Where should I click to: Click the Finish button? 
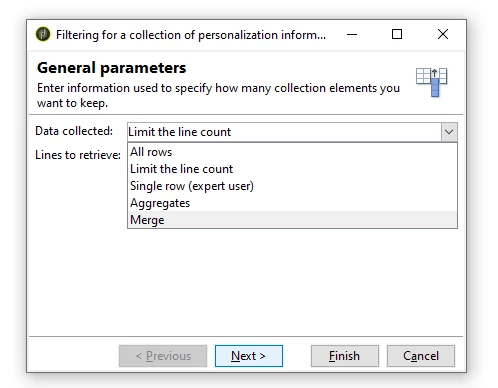pos(345,356)
